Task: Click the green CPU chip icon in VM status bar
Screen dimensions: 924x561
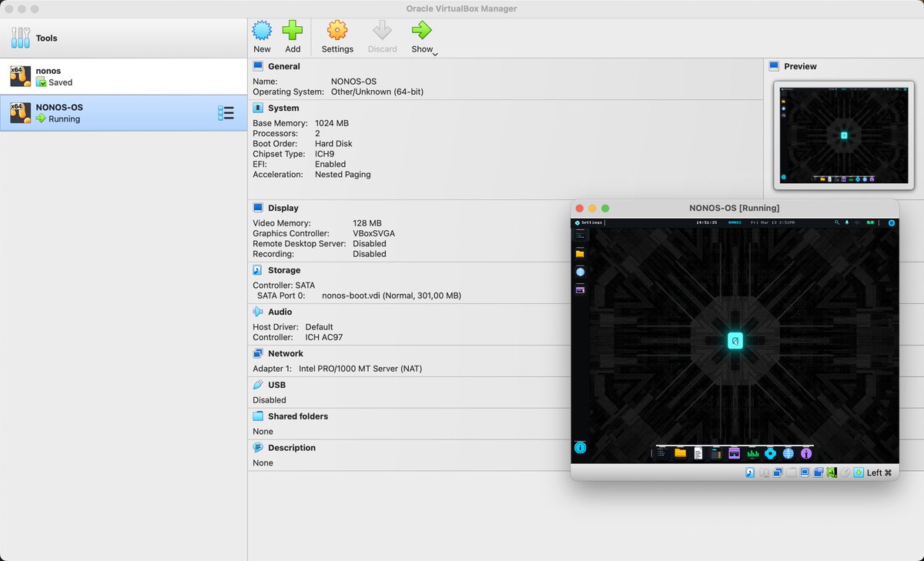Action: 832,473
